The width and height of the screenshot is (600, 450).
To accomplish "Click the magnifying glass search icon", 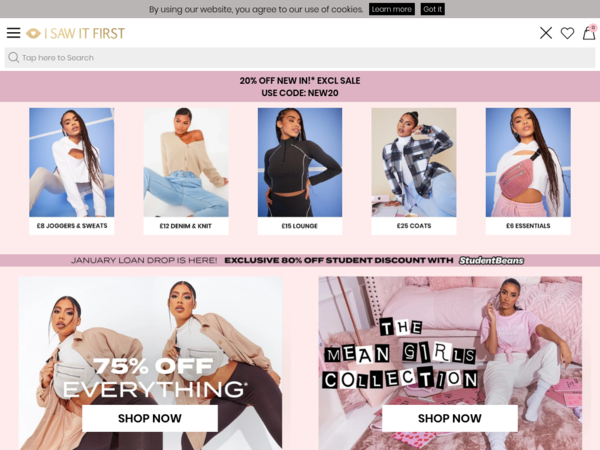I will click(13, 58).
